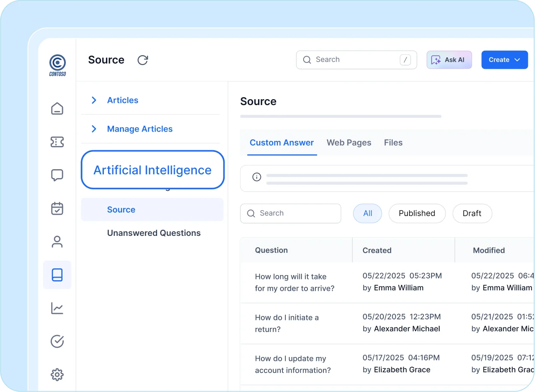Screen dimensions: 535x392
Task: Click created date 05/22/2025 05:23PM
Action: (x=402, y=276)
